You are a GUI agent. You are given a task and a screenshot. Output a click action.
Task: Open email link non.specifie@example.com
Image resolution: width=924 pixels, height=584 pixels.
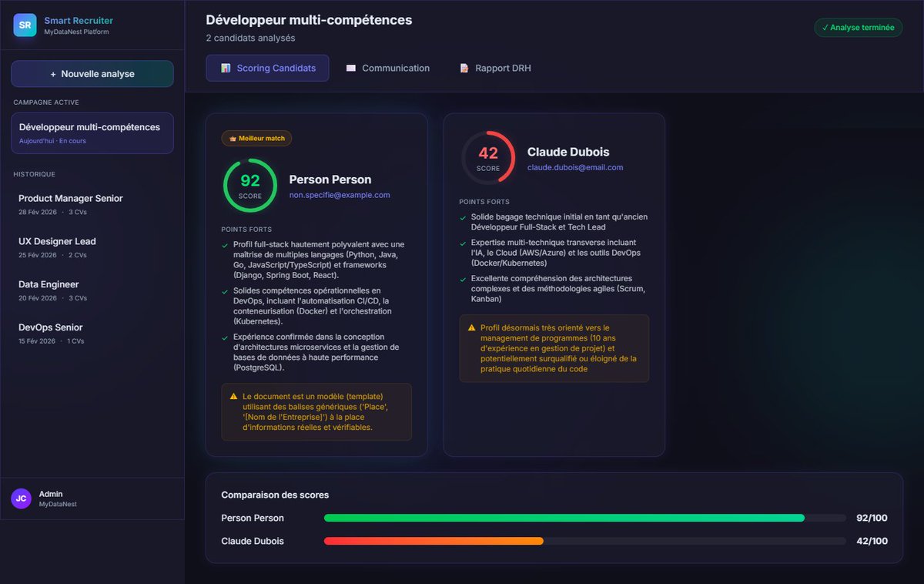coord(340,195)
